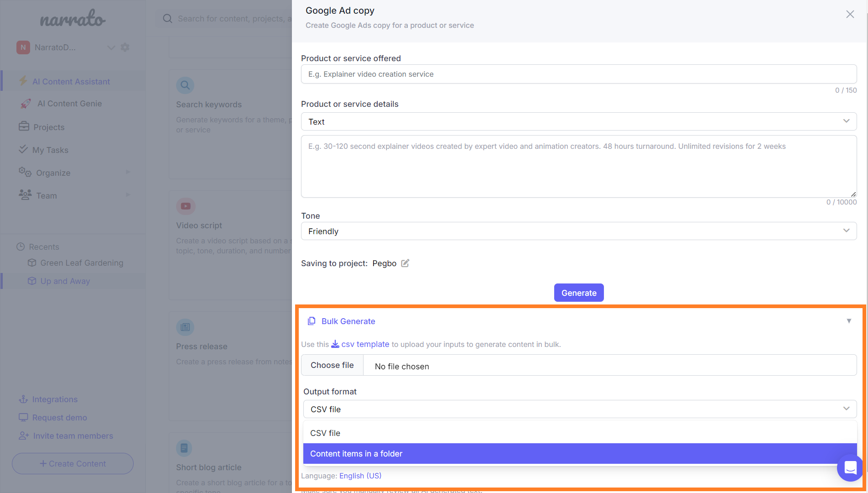868x493 pixels.
Task: Open the Search keywords card title
Action: point(209,104)
